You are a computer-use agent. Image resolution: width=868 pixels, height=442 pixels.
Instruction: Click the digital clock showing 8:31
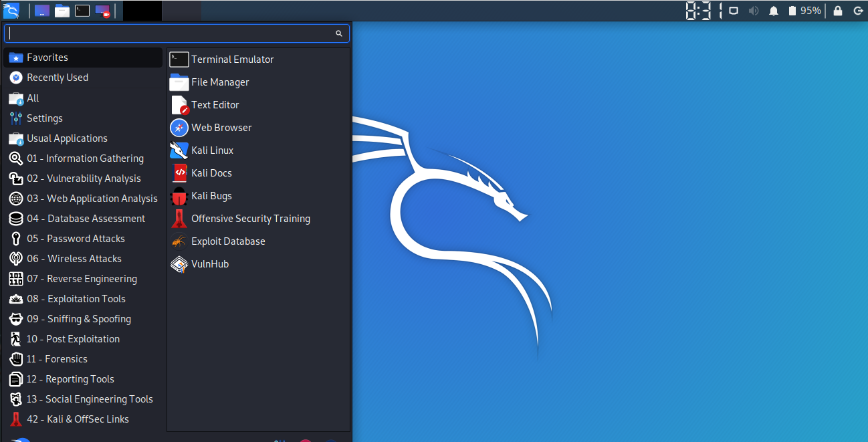point(704,11)
